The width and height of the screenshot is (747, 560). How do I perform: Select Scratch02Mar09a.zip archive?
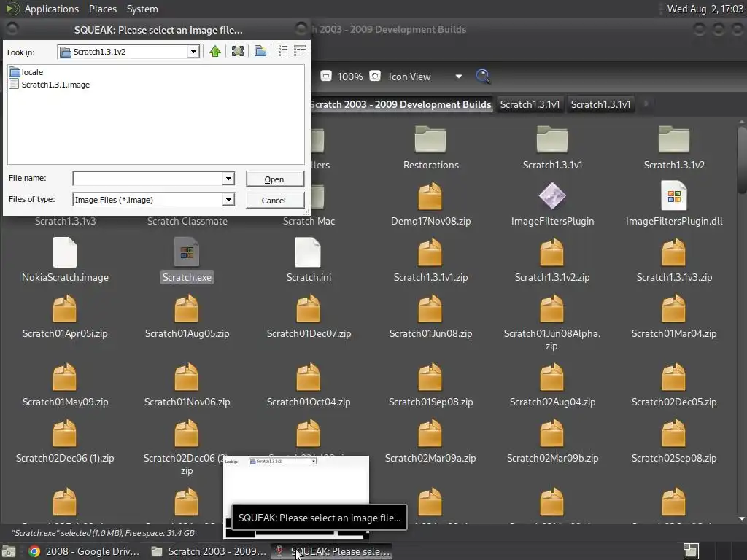(430, 441)
